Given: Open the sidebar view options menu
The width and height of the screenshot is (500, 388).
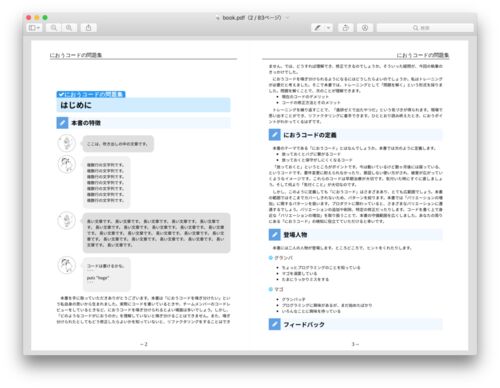Looking at the screenshot, I should pyautogui.click(x=34, y=28).
